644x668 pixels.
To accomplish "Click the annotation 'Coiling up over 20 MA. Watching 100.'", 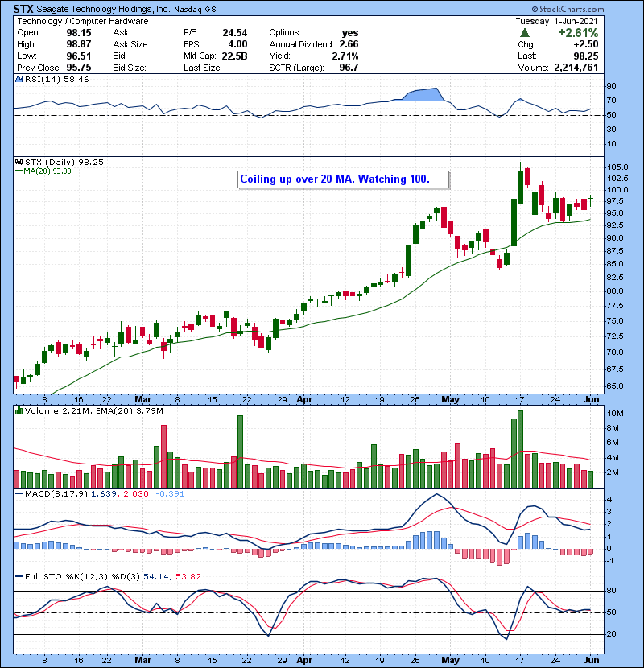I will point(335,179).
